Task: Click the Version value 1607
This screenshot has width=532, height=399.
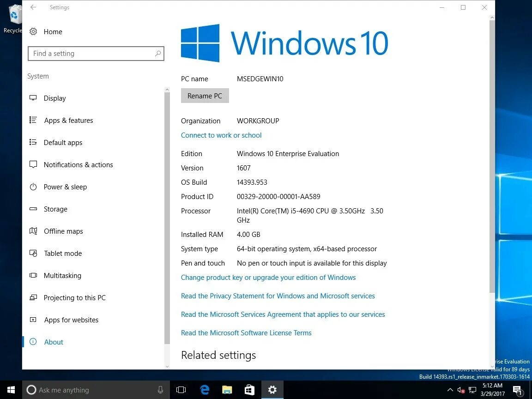Action: point(244,168)
